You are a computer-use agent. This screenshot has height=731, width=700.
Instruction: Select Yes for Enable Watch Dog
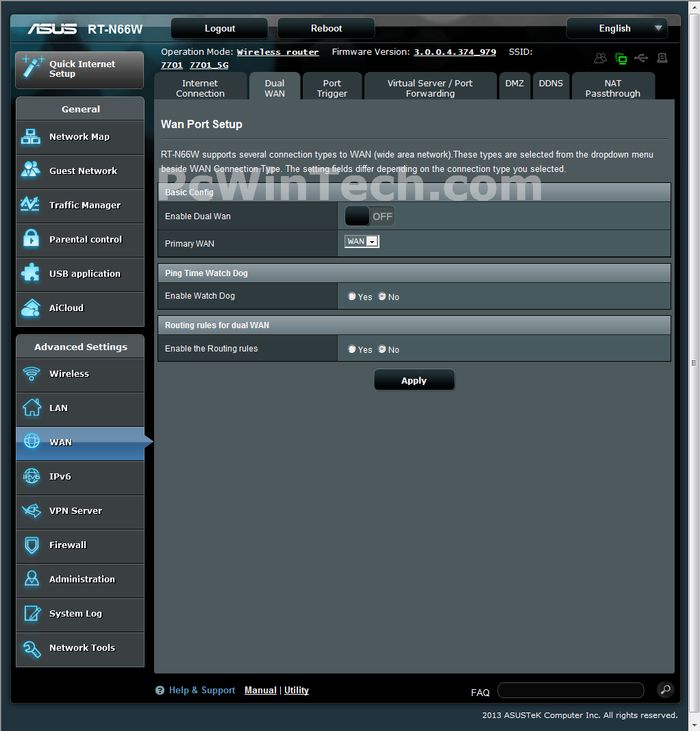pos(352,297)
